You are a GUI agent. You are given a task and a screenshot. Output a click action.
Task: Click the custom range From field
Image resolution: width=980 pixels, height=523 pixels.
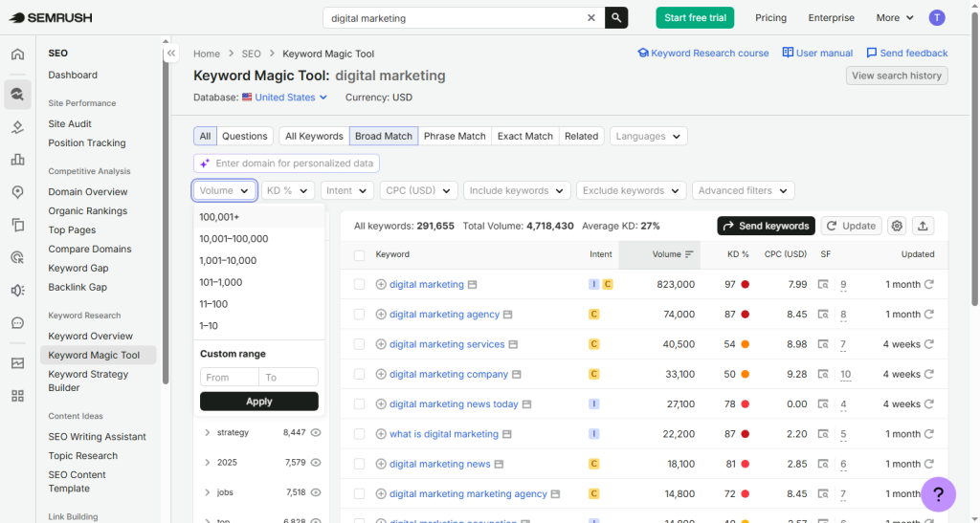230,377
